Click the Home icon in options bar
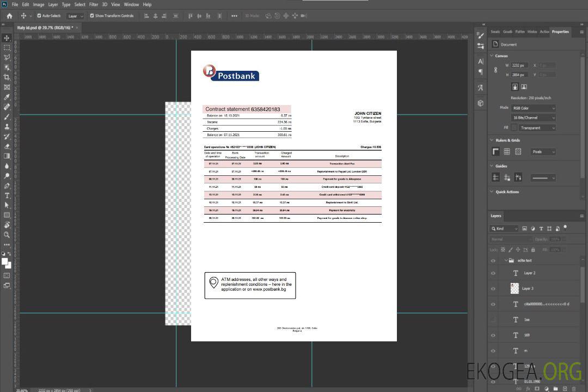This screenshot has height=392, width=588. [x=9, y=16]
